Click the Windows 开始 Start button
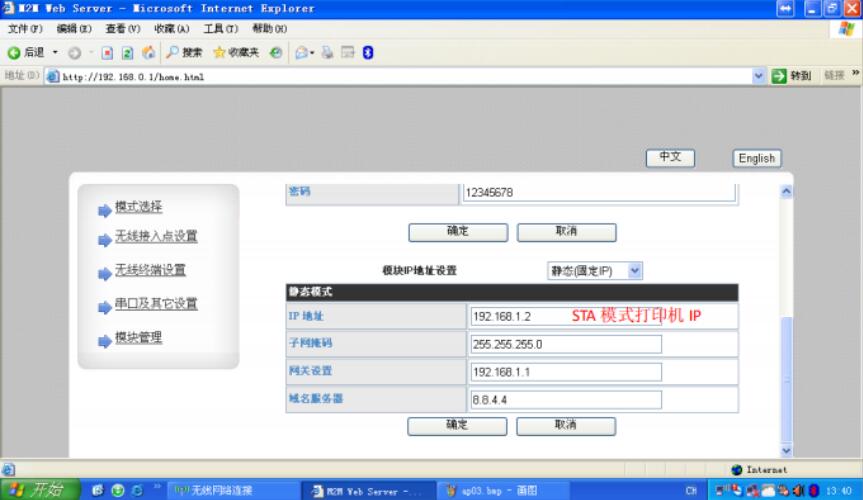863x500 pixels. [37, 490]
